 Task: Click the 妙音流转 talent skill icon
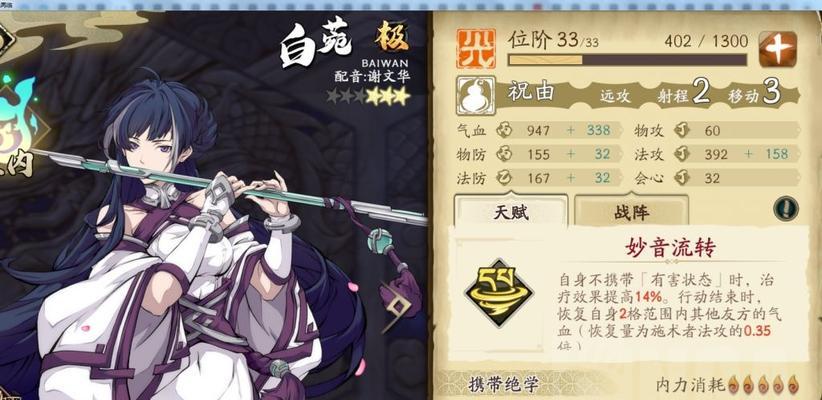point(499,292)
